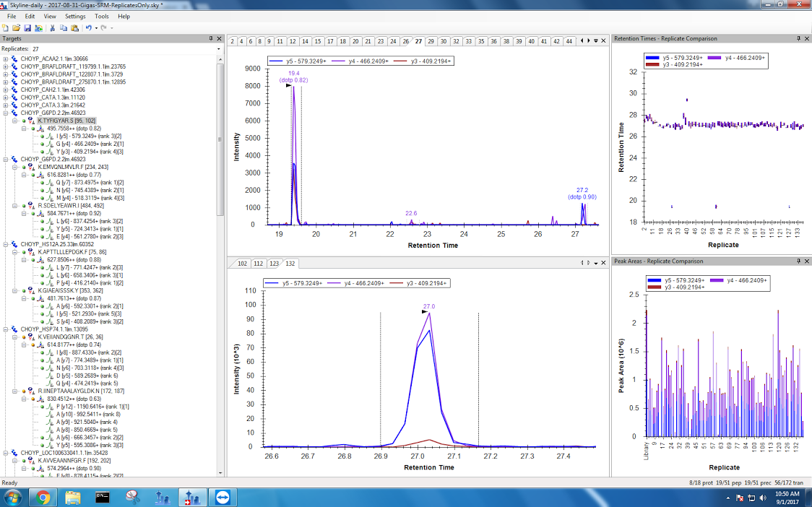Select replicate tab 112 in lower chromatogram
812x507 pixels.
point(259,264)
